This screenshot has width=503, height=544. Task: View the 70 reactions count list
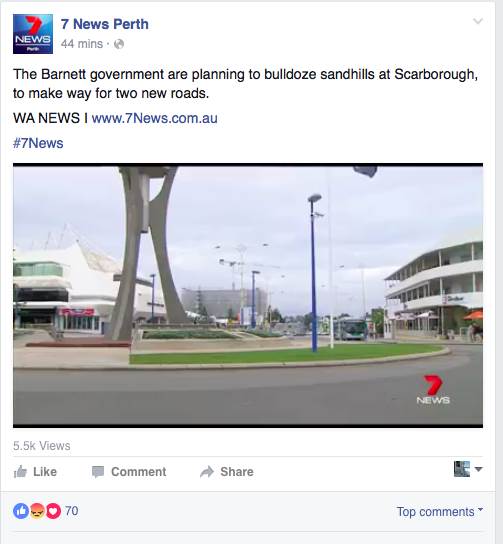coord(72,511)
